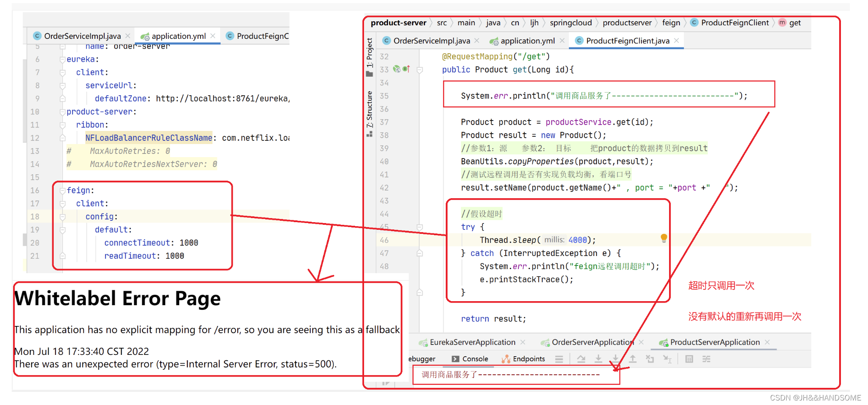Close right editor's OrderServiceImpl.java tab
The width and height of the screenshot is (868, 405).
[477, 41]
